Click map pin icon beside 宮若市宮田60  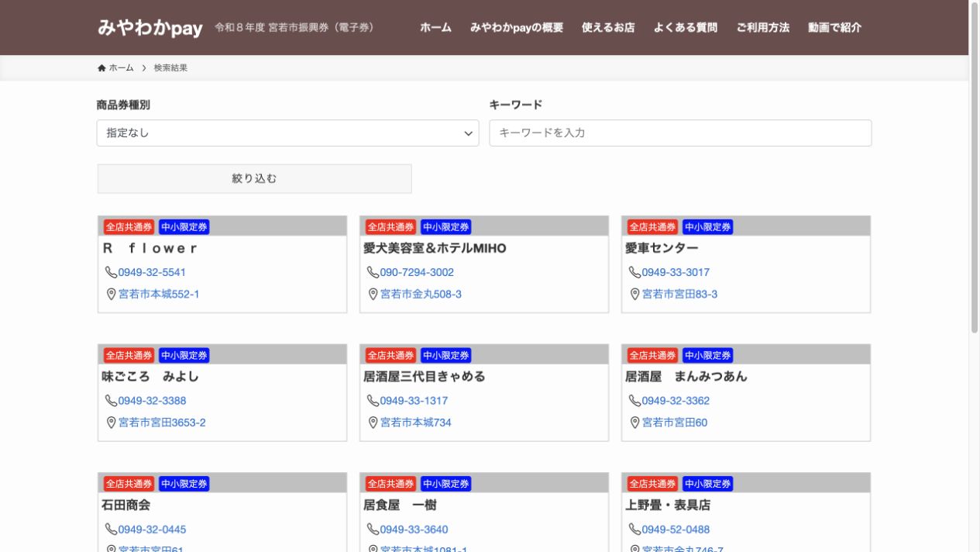[x=634, y=423]
